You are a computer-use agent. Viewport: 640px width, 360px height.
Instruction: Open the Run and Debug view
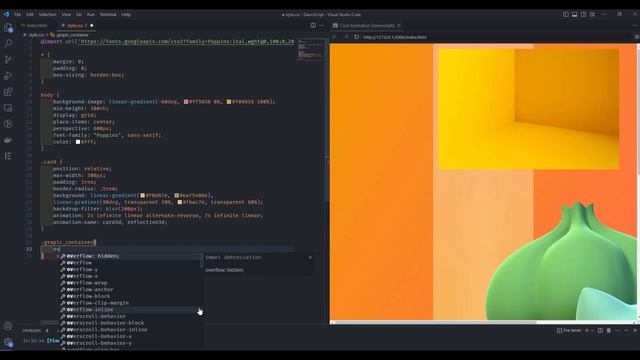click(8, 76)
